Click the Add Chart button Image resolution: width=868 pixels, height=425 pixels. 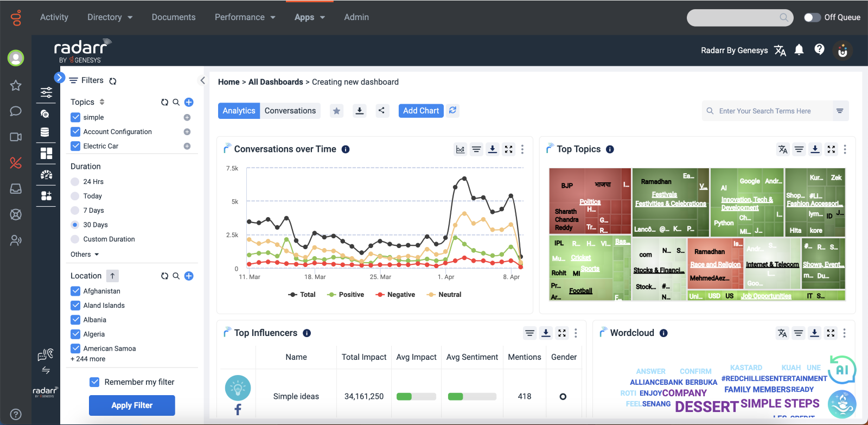[421, 111]
